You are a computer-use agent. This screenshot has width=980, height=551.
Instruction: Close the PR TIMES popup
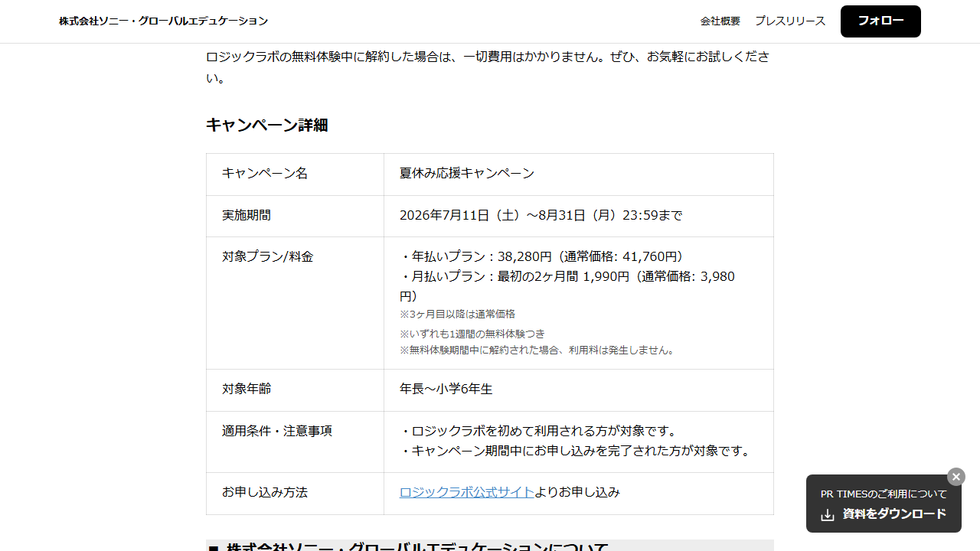pyautogui.click(x=956, y=477)
